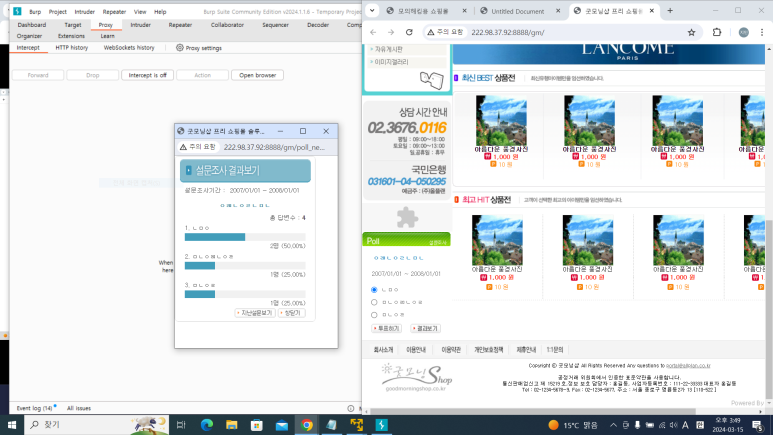Click the volume icon in system tray
The image size is (773, 435).
(x=673, y=425)
